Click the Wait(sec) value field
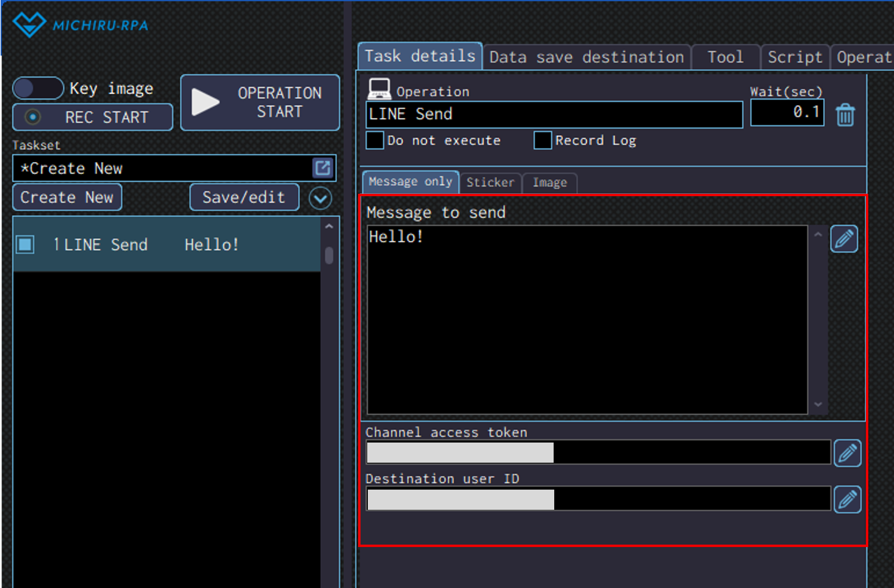This screenshot has width=894, height=588. coord(786,112)
